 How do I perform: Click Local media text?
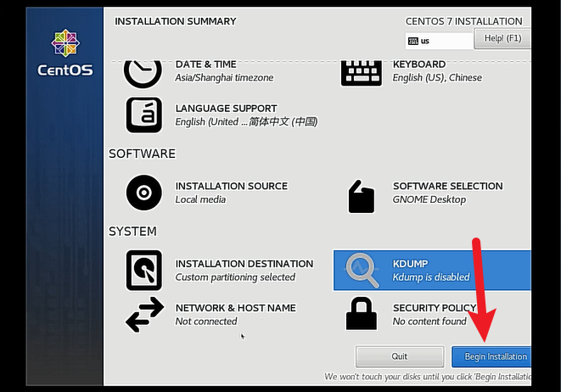click(200, 199)
